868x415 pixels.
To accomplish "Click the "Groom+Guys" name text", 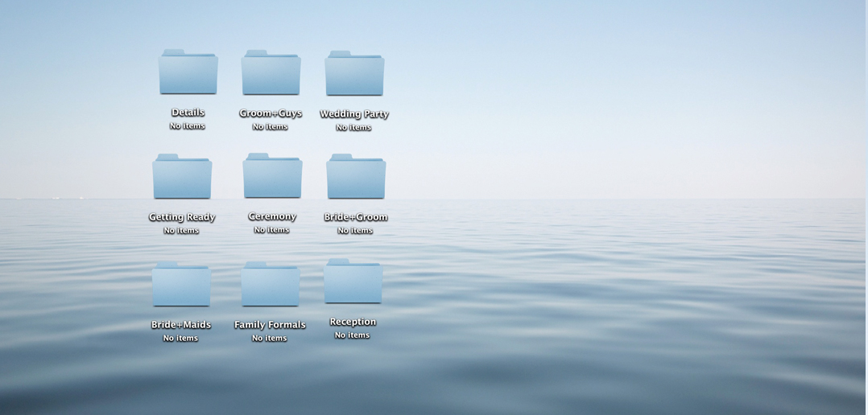I will tap(271, 113).
